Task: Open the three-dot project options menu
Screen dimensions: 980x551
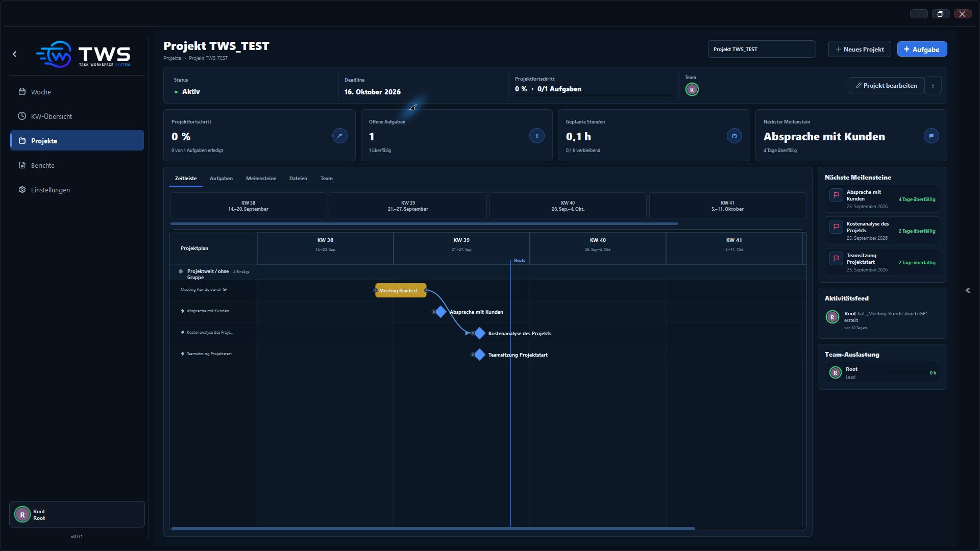Action: 933,86
